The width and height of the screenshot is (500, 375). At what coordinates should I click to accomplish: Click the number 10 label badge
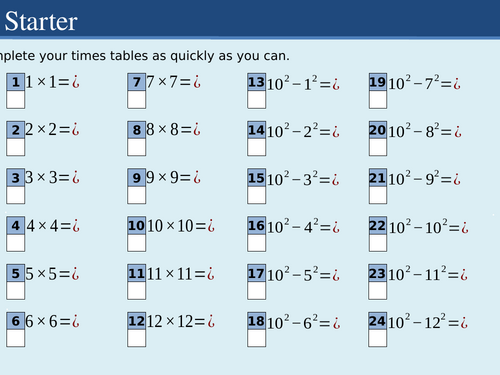click(x=137, y=226)
